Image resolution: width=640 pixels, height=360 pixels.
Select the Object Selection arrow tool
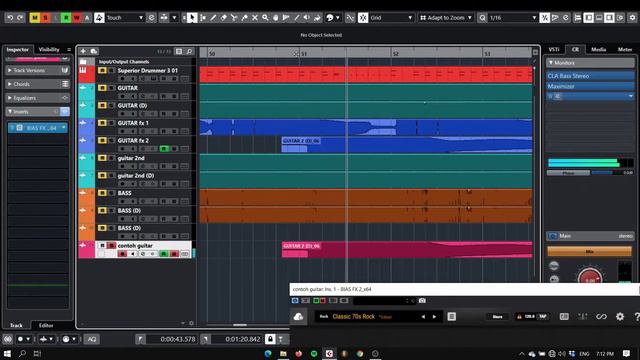pos(191,18)
